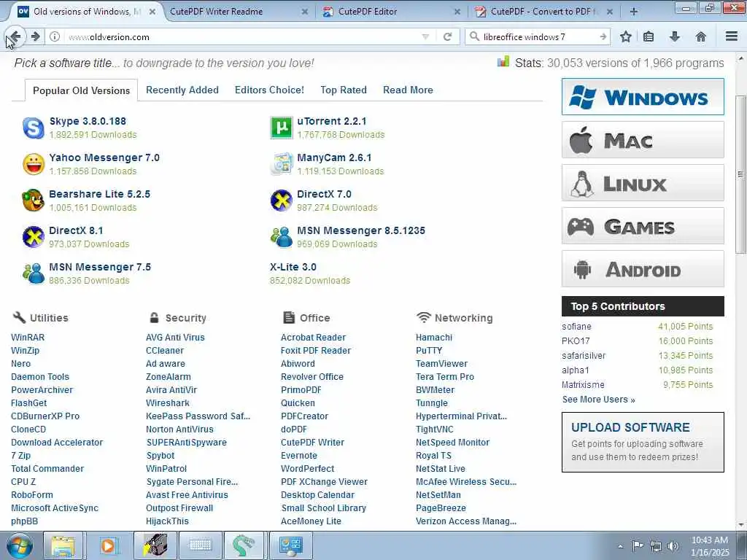
Task: Click the Yahoo Messenger smiley icon
Action: (x=34, y=164)
